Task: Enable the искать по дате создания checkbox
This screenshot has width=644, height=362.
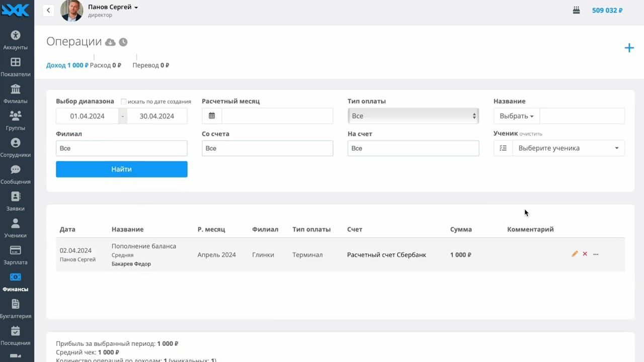Action: click(x=124, y=102)
